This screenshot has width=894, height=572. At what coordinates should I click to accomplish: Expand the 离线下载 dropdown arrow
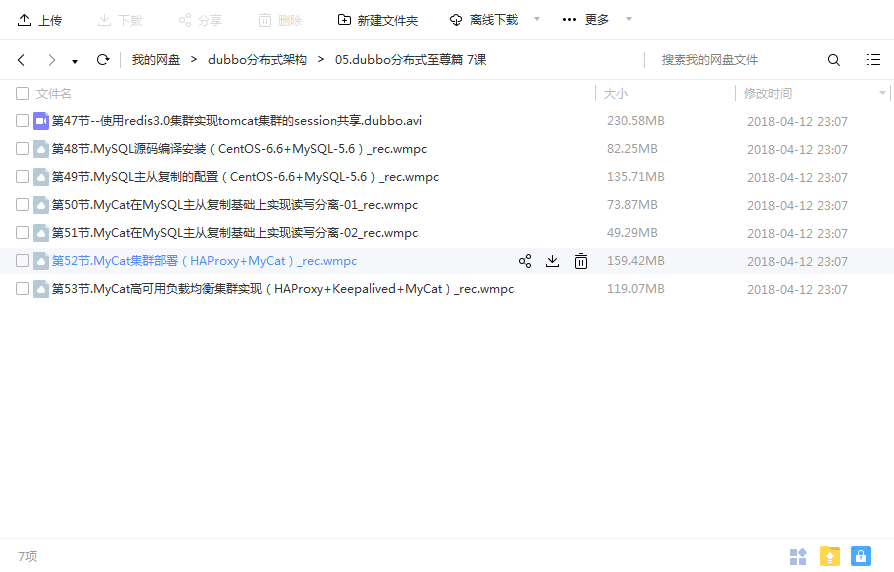click(x=537, y=19)
